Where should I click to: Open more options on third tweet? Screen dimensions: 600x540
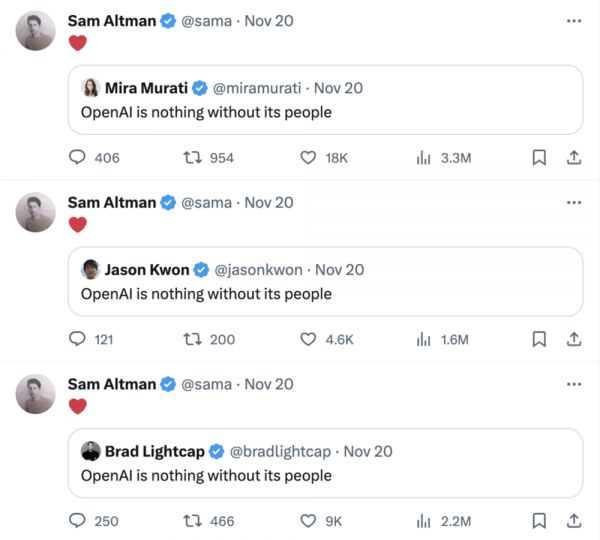pyautogui.click(x=573, y=384)
